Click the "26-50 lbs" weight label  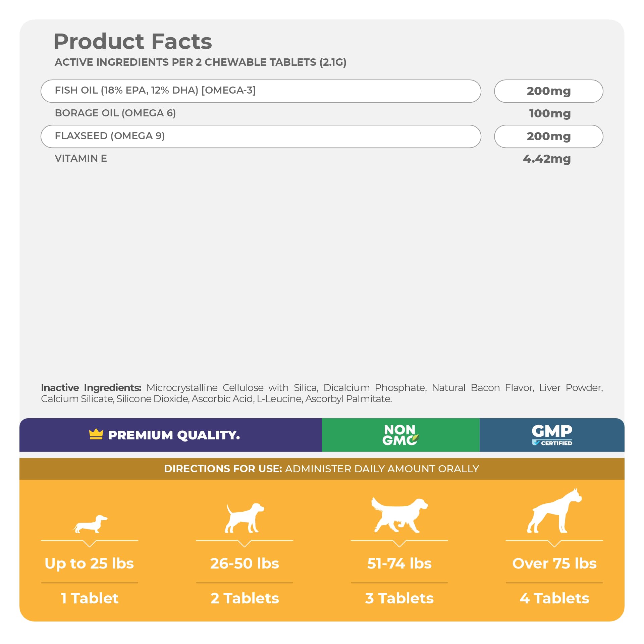245,563
